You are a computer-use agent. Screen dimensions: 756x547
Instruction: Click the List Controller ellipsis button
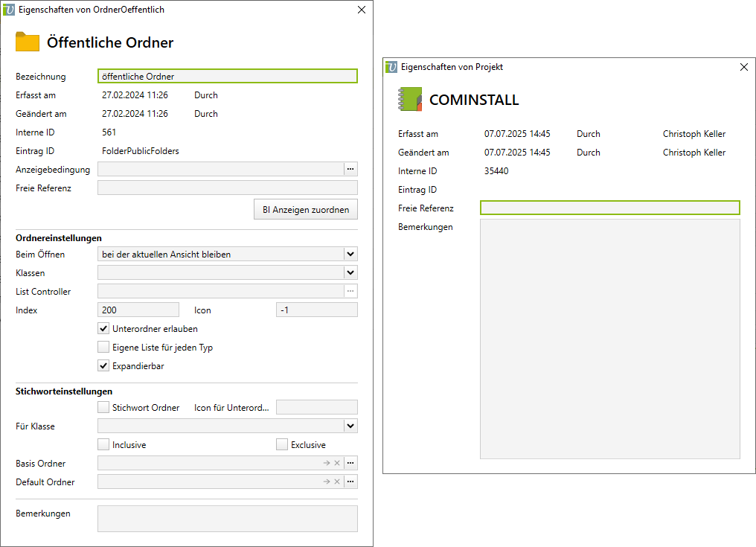pos(350,291)
